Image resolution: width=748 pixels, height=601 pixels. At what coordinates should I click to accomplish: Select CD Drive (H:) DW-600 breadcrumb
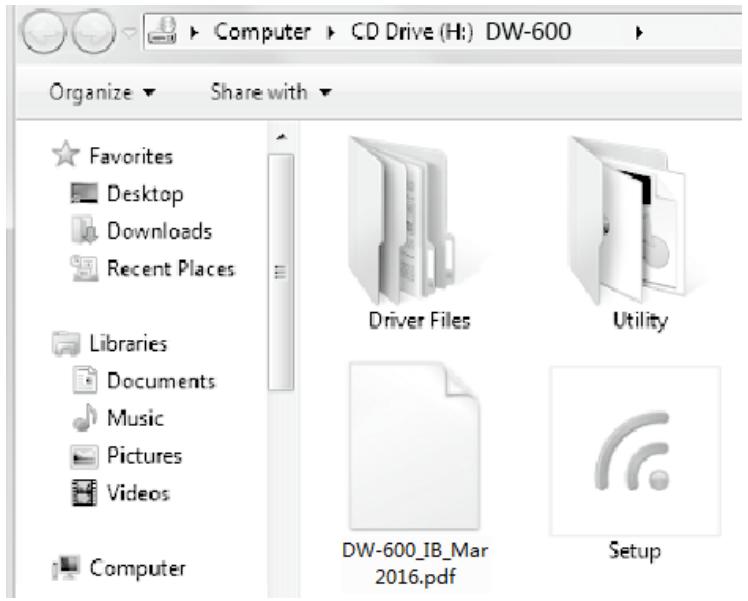tap(461, 32)
